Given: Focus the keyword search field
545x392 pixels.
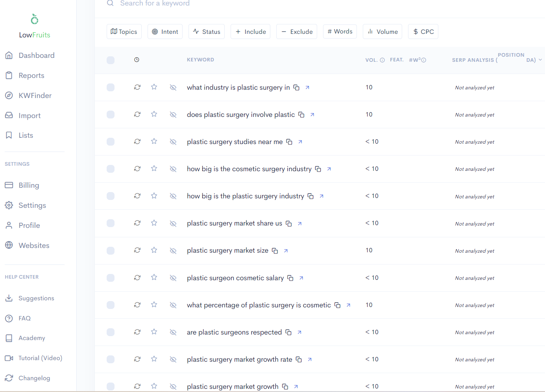Looking at the screenshot, I should (315, 4).
